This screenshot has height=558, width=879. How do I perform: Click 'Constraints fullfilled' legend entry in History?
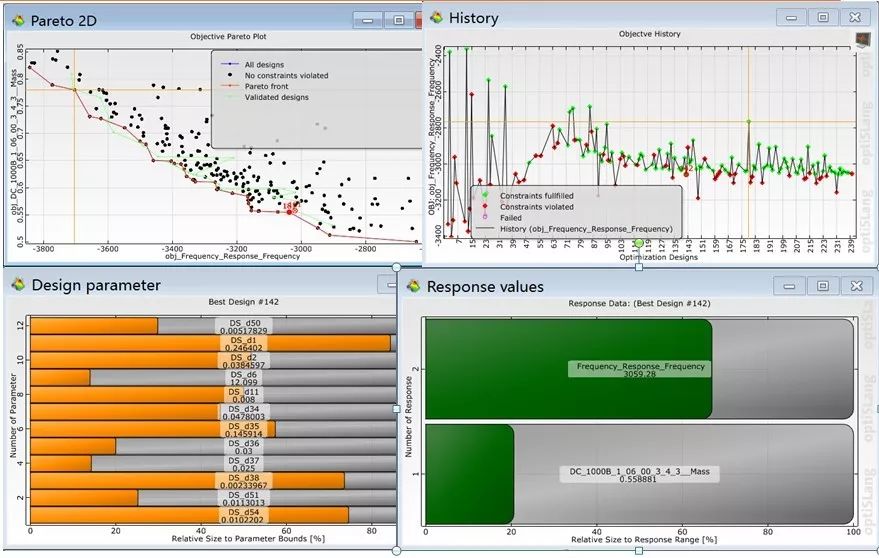click(536, 196)
